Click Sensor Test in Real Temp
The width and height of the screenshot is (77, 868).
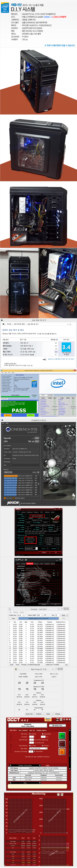(x=29, y=714)
